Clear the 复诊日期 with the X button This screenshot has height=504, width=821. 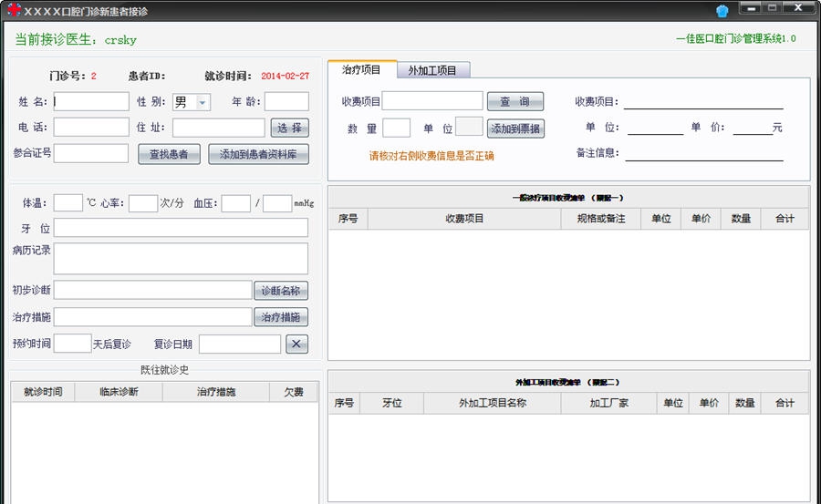tap(296, 344)
